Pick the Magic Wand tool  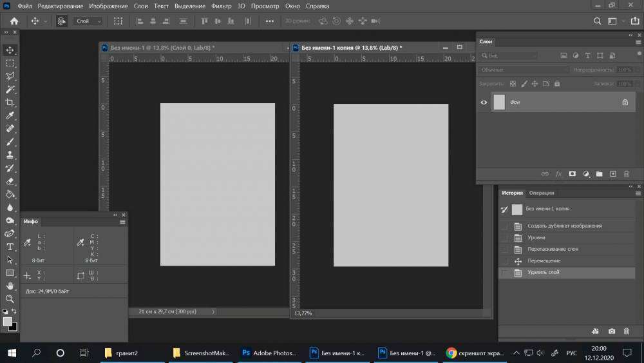(x=10, y=90)
